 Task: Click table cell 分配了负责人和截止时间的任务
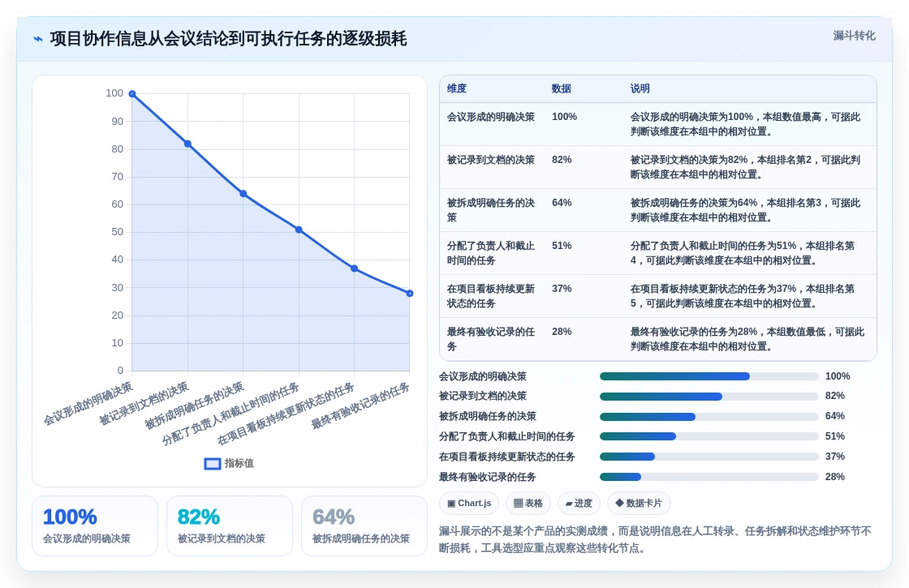click(x=491, y=253)
